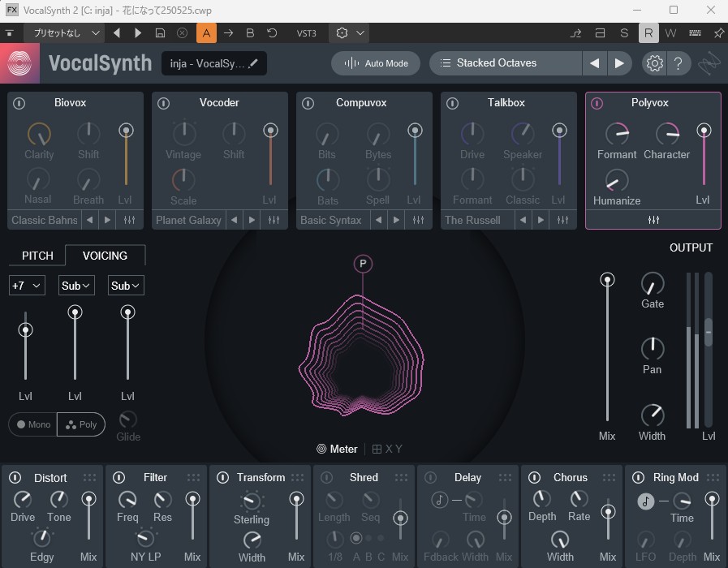Select Mono voicing mode
This screenshot has width=728, height=568.
33,424
